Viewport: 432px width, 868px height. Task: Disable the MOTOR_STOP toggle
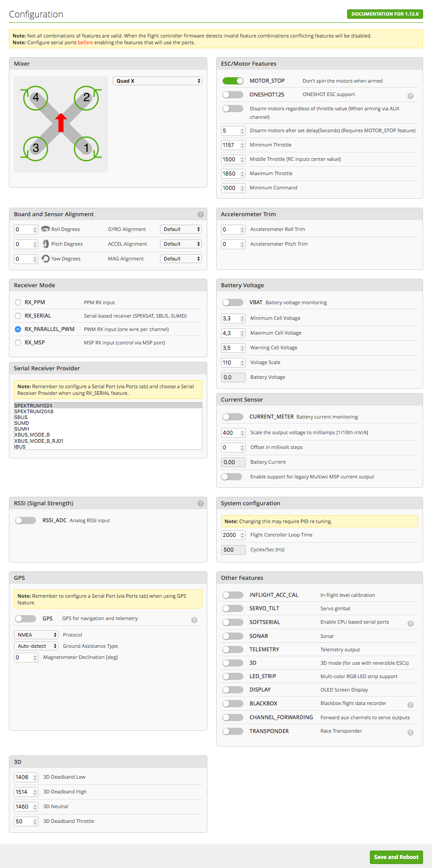(233, 81)
